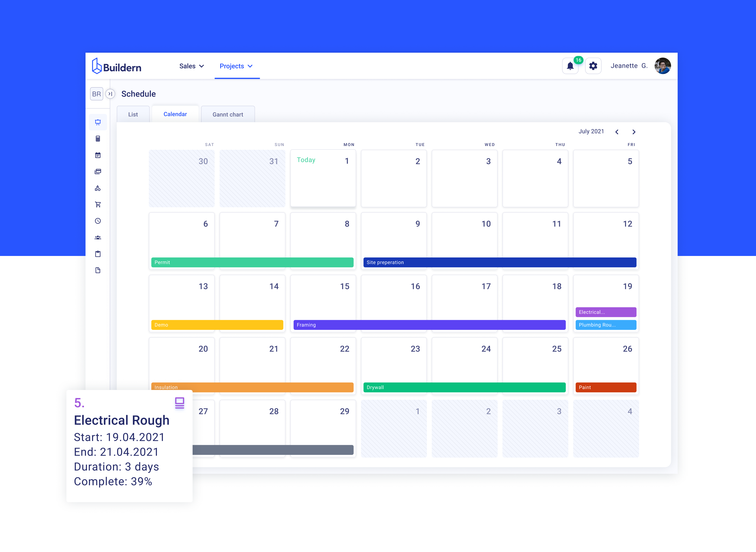This screenshot has height=552, width=756.
Task: Open the calculator estimates icon in sidebar
Action: click(98, 139)
